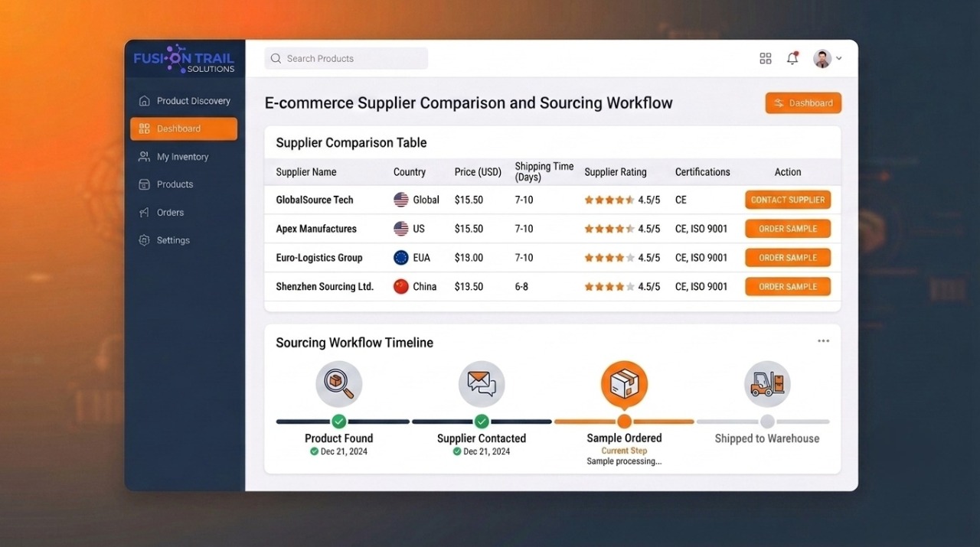Click the Certifications column header
Viewport: 980px width, 547px height.
(703, 172)
